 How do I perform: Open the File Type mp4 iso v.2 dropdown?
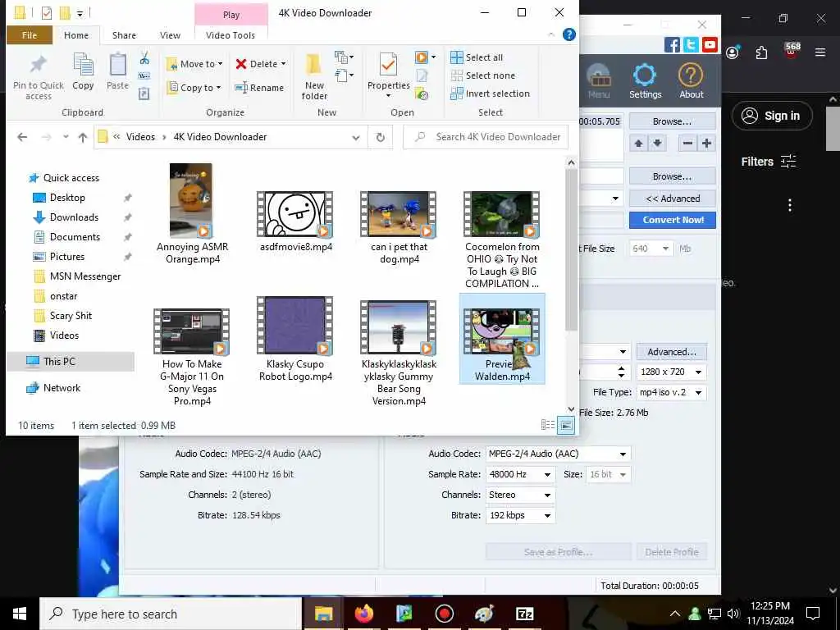(x=699, y=392)
